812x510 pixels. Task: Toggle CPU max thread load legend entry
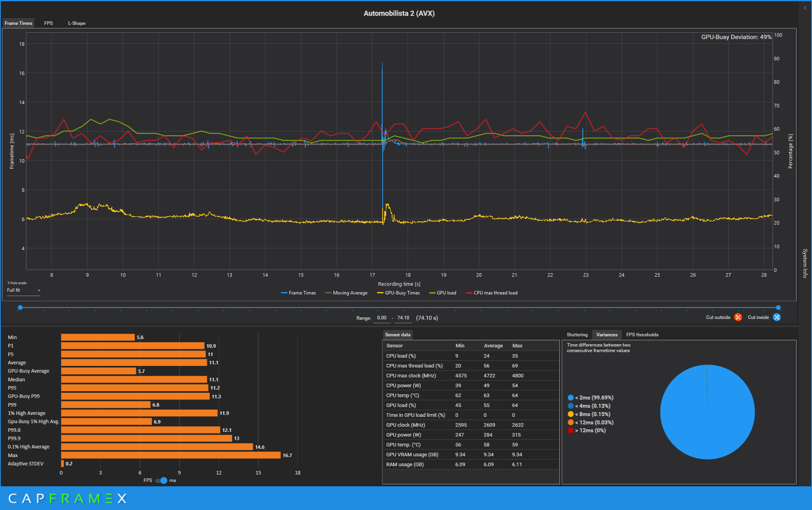(492, 293)
